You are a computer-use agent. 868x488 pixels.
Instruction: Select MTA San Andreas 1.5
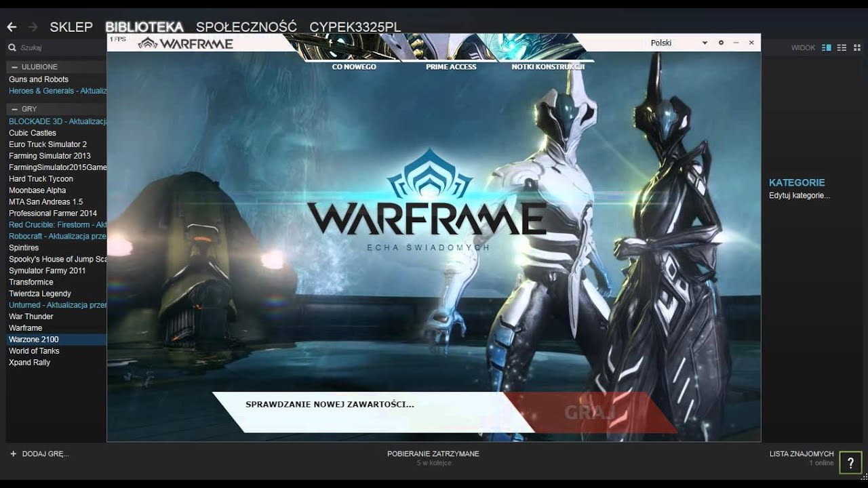pyautogui.click(x=45, y=202)
